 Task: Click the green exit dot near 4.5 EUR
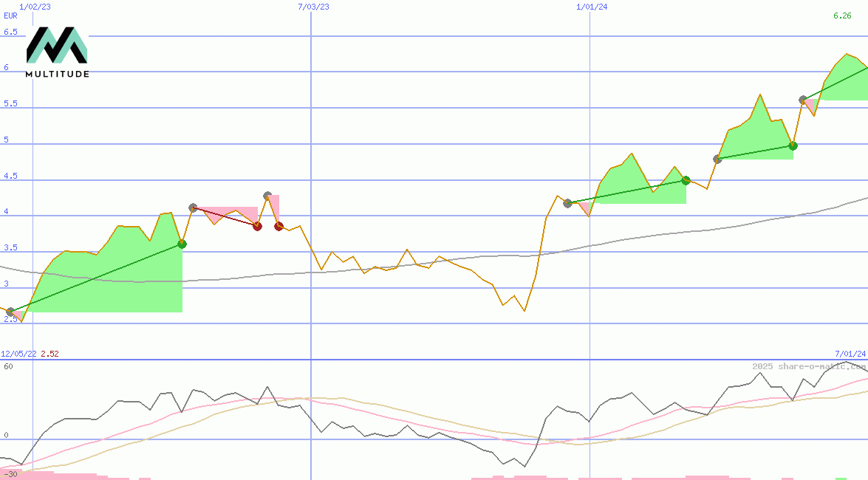click(686, 180)
